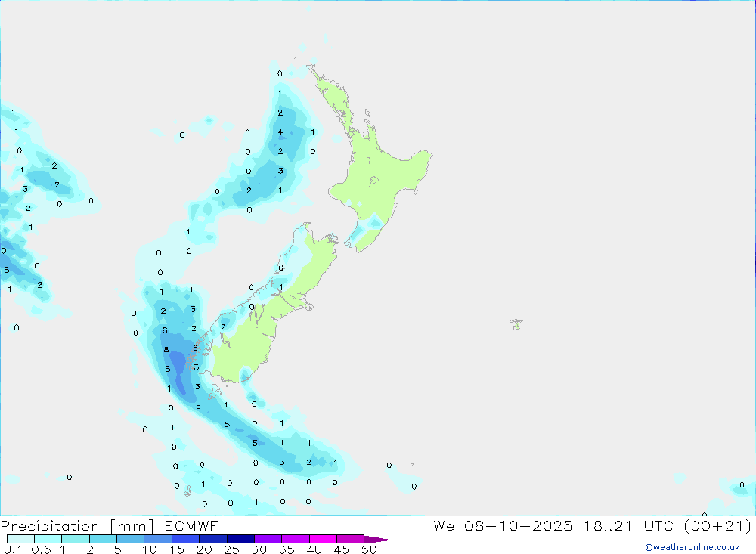756x554 pixels.
Task: Click the 25–30 mm navy legend swatch
Action: point(240,539)
